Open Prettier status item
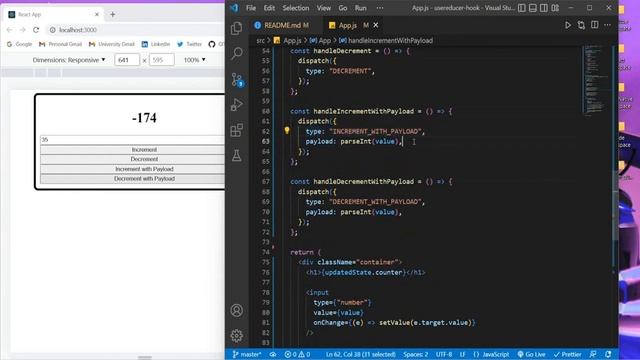 567,354
